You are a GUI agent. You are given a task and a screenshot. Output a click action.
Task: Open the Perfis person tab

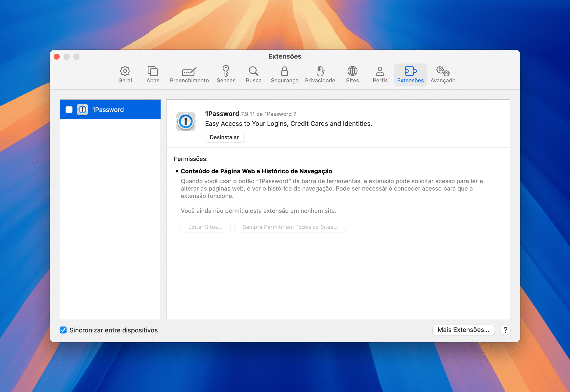[x=380, y=74]
